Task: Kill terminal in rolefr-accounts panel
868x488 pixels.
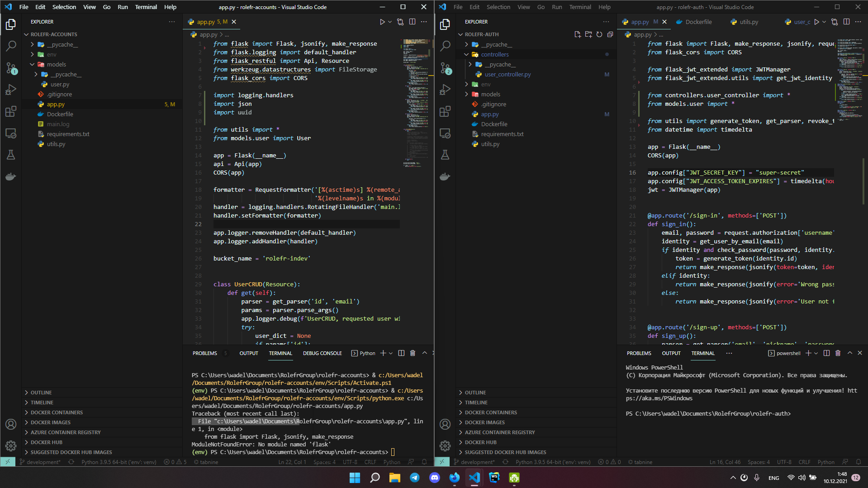Action: coord(413,353)
